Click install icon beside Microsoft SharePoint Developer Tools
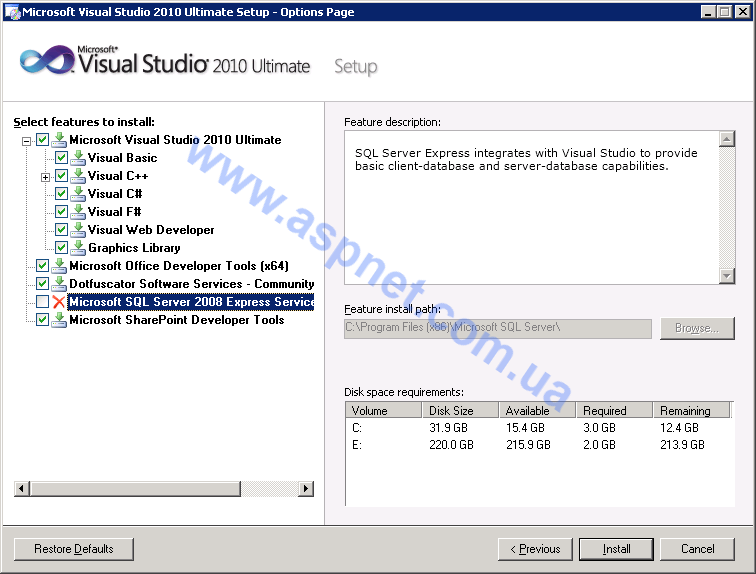The width and height of the screenshot is (756, 574). pyautogui.click(x=59, y=320)
